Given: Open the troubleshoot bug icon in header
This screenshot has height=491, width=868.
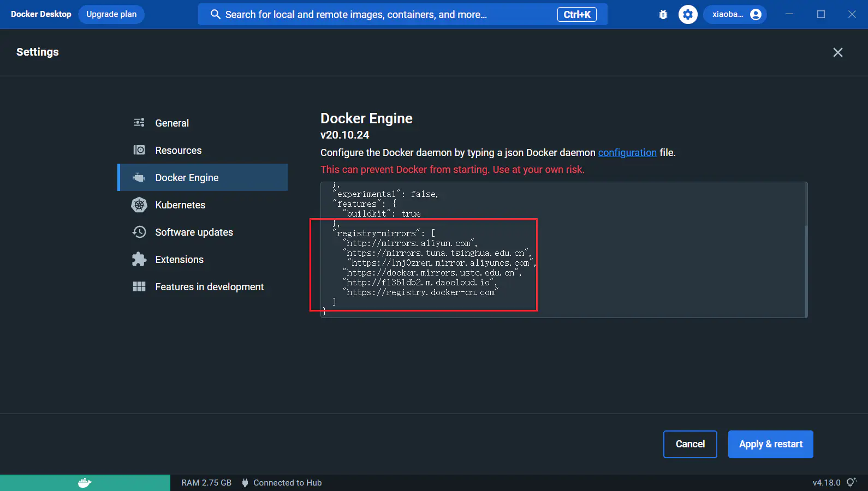Looking at the screenshot, I should 663,15.
